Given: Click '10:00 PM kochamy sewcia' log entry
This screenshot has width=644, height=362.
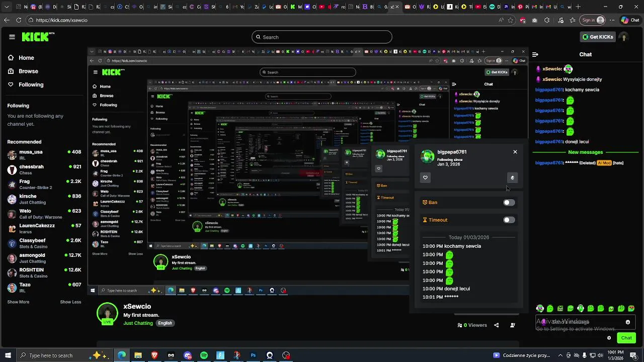Looking at the screenshot, I should (452, 246).
